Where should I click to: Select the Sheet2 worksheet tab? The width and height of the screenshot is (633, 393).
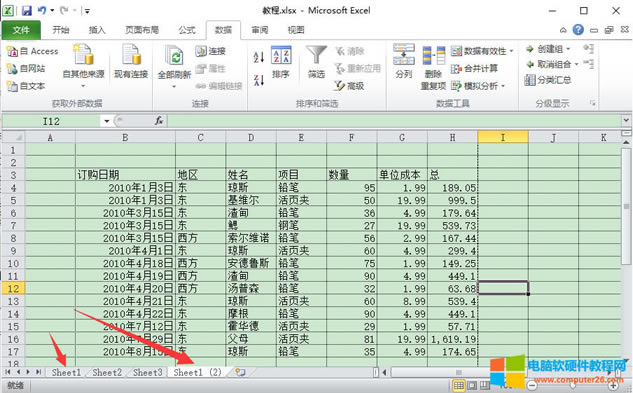[107, 372]
